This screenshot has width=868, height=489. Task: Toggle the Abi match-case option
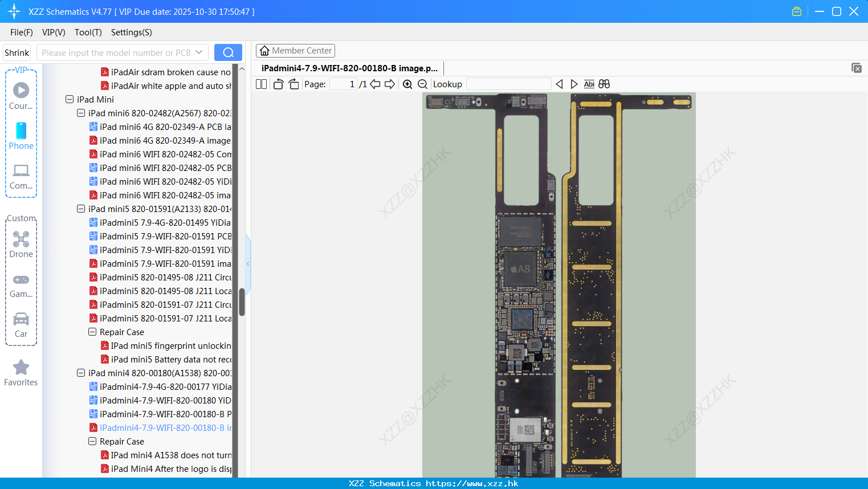click(x=589, y=84)
